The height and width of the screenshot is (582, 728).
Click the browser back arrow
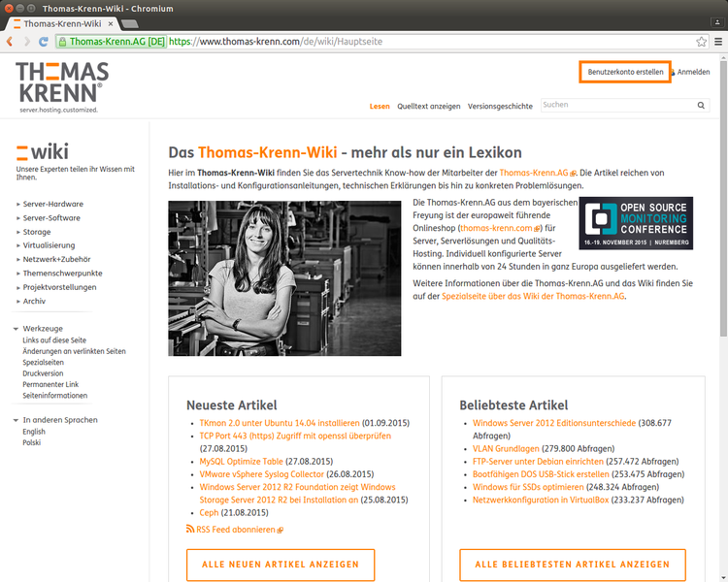click(10, 42)
